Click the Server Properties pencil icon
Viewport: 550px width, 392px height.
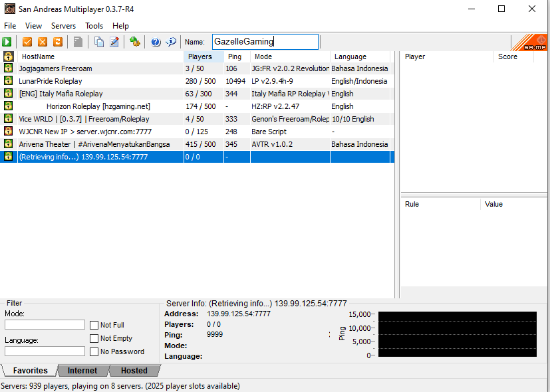[114, 42]
